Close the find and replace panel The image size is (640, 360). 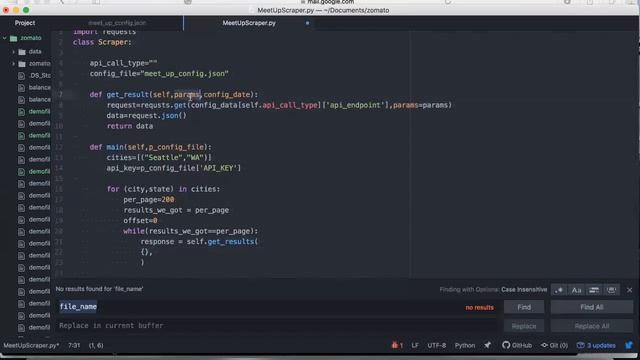tap(629, 290)
